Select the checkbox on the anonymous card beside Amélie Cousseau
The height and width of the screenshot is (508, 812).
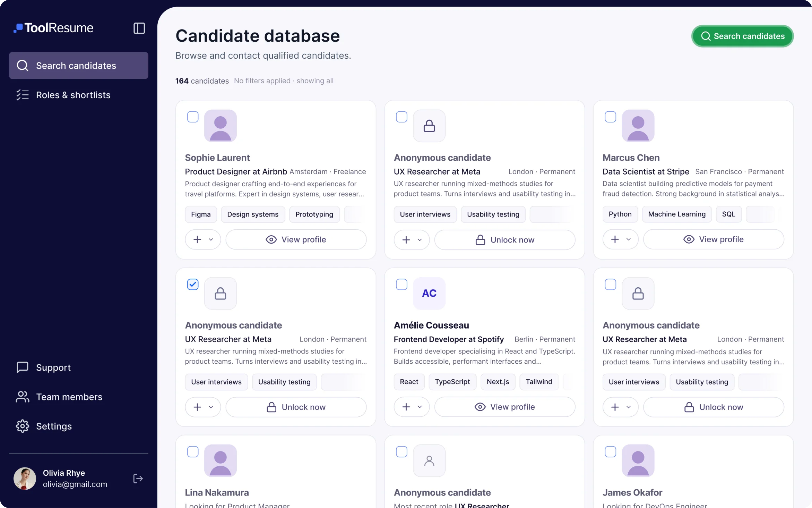tap(610, 284)
